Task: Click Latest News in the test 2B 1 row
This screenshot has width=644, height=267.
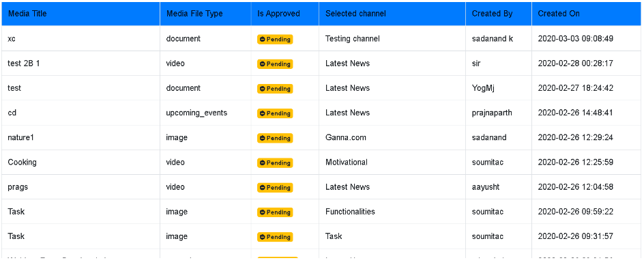Action: 347,64
